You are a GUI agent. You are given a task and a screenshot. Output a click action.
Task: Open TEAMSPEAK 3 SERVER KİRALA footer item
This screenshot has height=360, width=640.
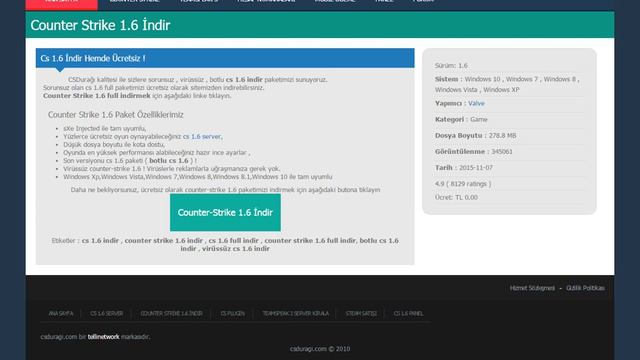pyautogui.click(x=296, y=313)
